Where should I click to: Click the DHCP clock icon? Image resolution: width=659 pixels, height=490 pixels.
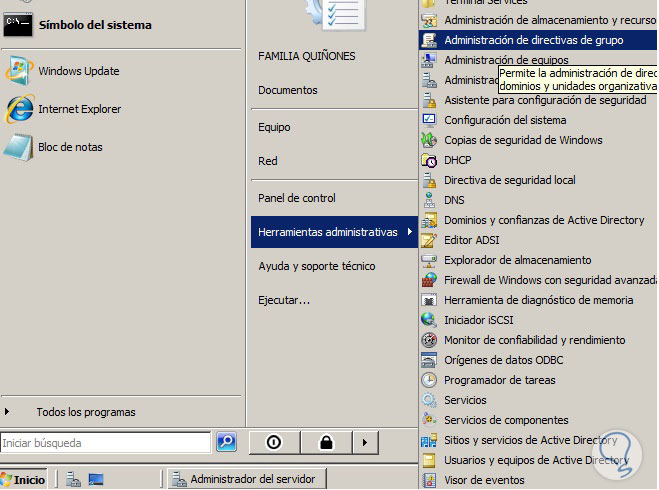[x=429, y=160]
